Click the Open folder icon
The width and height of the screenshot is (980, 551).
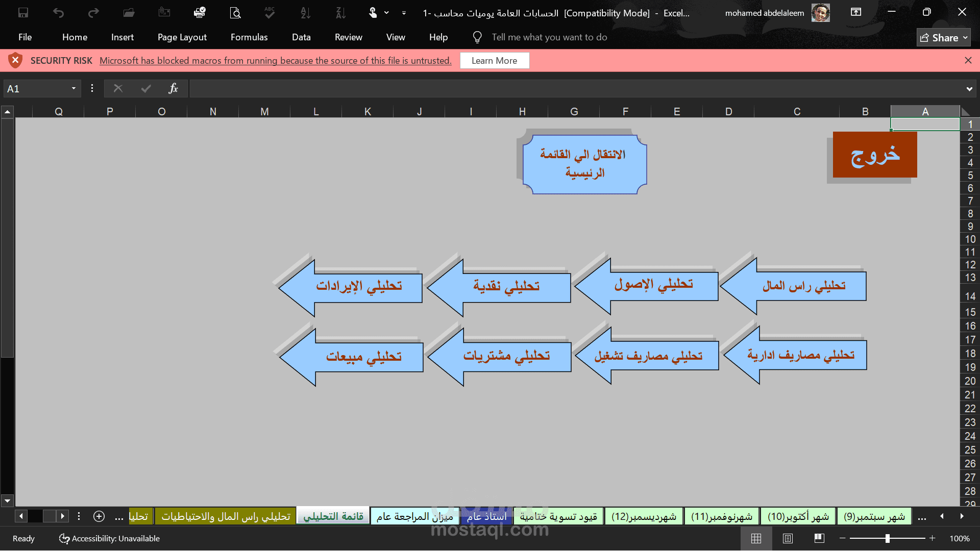[x=129, y=13]
